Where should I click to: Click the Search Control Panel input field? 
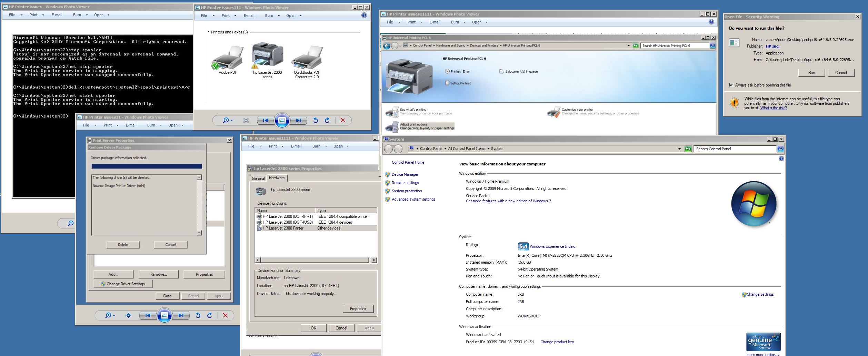tap(735, 149)
